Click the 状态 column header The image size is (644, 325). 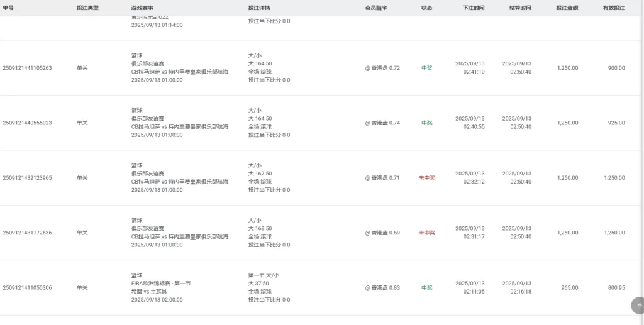[x=426, y=8]
